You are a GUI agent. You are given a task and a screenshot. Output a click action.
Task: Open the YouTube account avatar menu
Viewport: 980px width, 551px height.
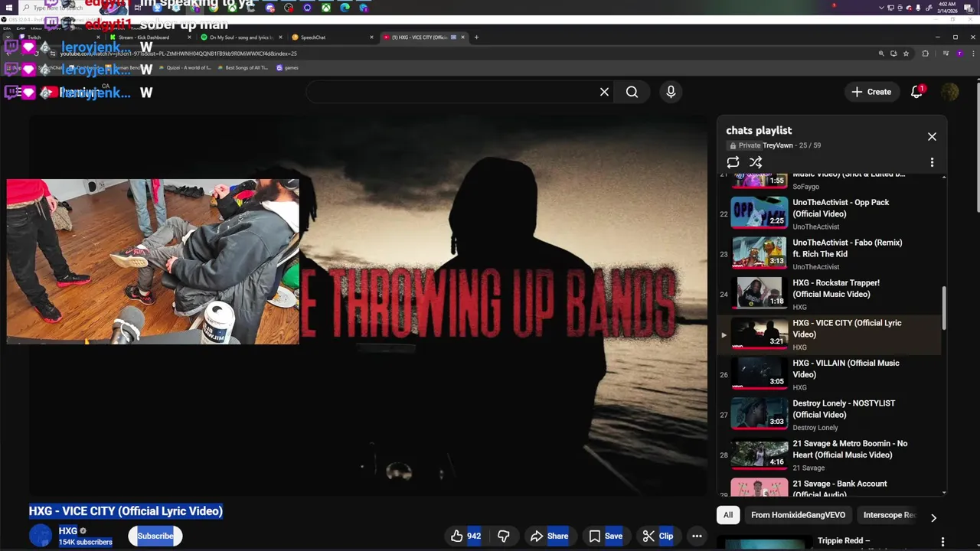949,92
